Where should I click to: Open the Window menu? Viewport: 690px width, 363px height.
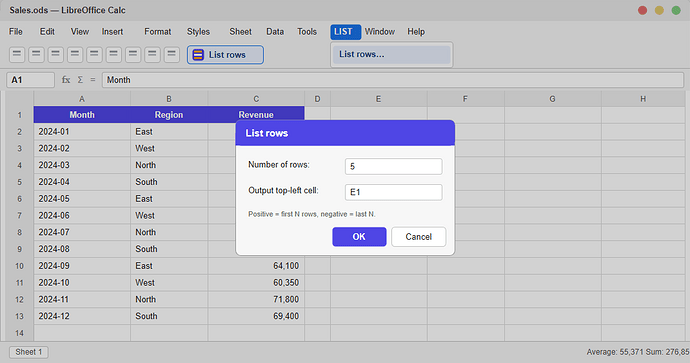tap(380, 32)
